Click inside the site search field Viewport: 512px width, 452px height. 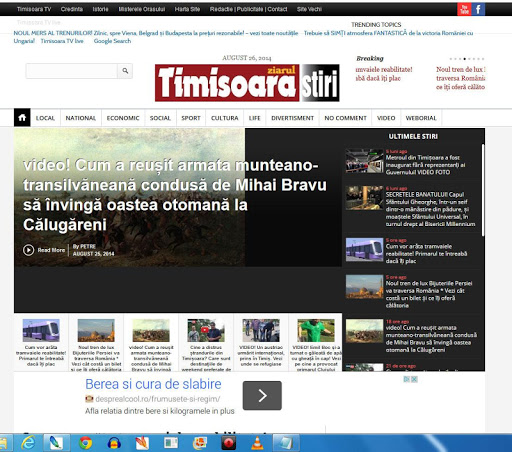72,71
